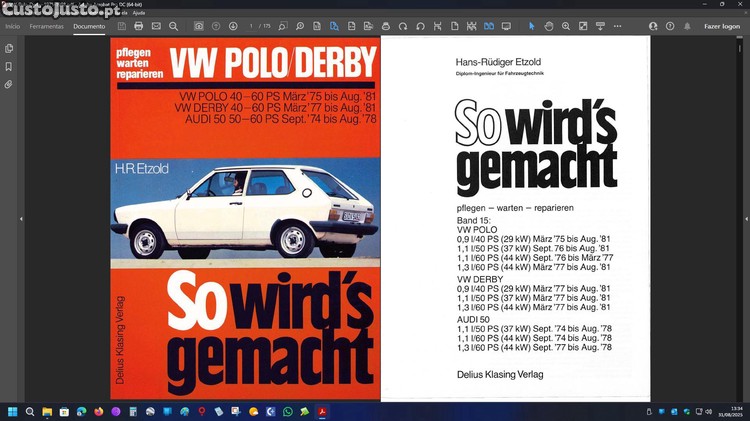Image resolution: width=750 pixels, height=421 pixels.
Task: Choose the arrow selection tool
Action: (x=531, y=26)
